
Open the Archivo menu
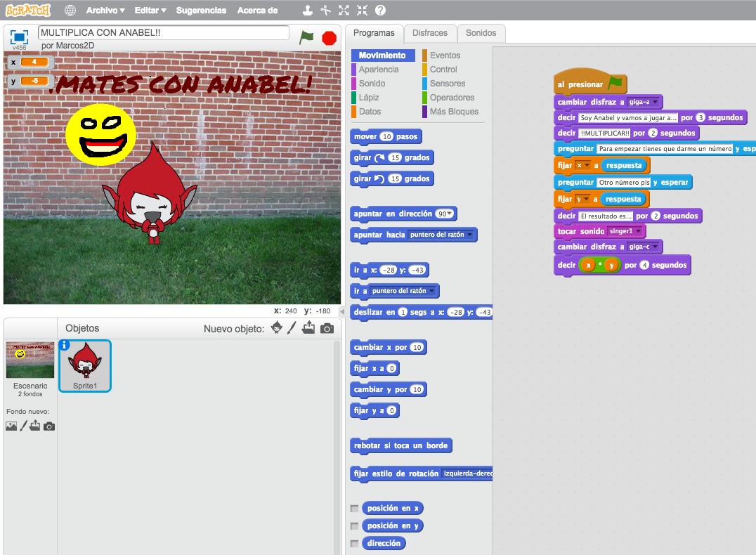pos(103,10)
